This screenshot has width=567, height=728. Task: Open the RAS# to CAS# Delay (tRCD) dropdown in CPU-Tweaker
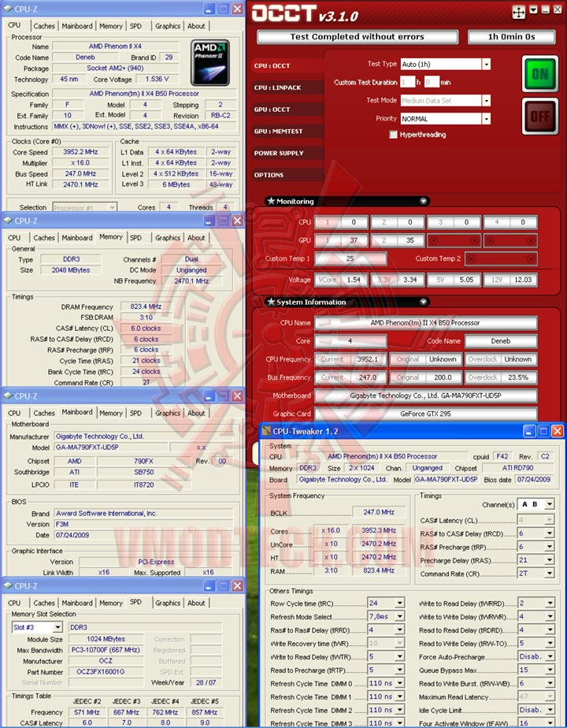click(x=550, y=533)
